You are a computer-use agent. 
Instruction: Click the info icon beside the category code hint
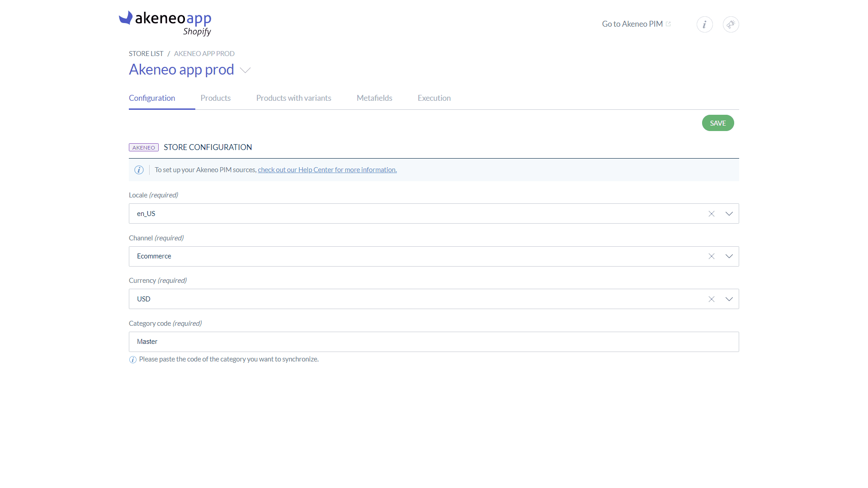(132, 360)
